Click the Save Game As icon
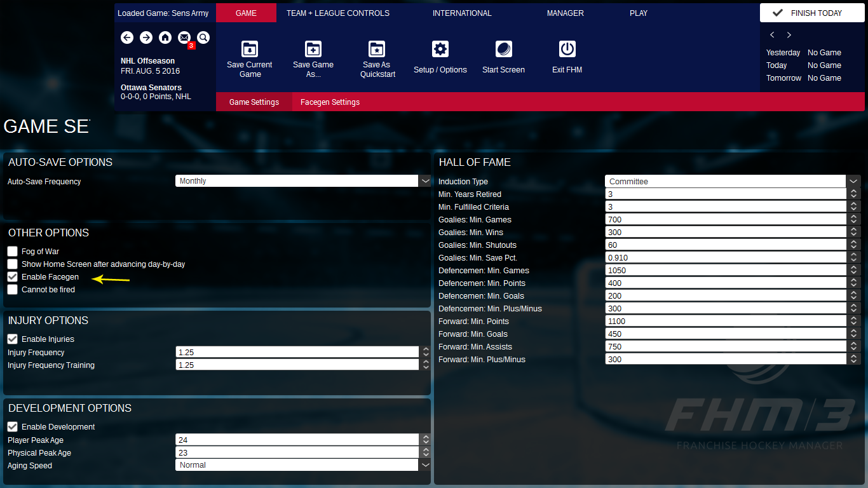This screenshot has width=868, height=488. tap(313, 49)
